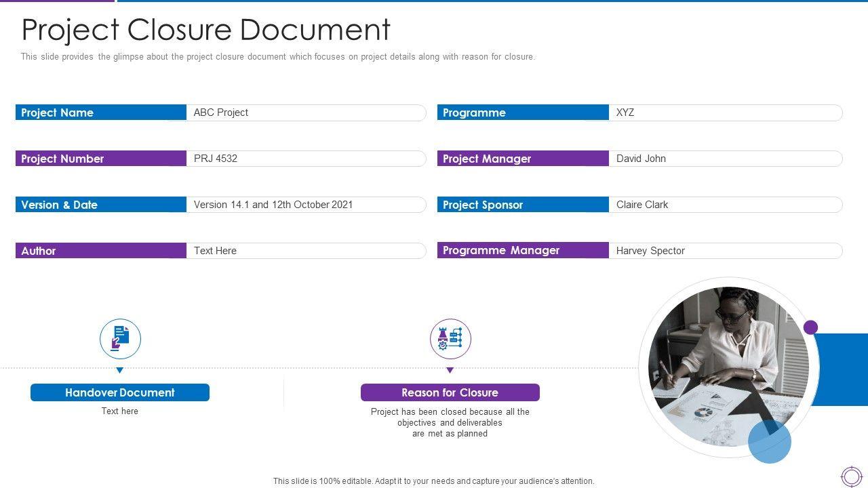
Task: Click the Project Sponsor label
Action: click(523, 205)
